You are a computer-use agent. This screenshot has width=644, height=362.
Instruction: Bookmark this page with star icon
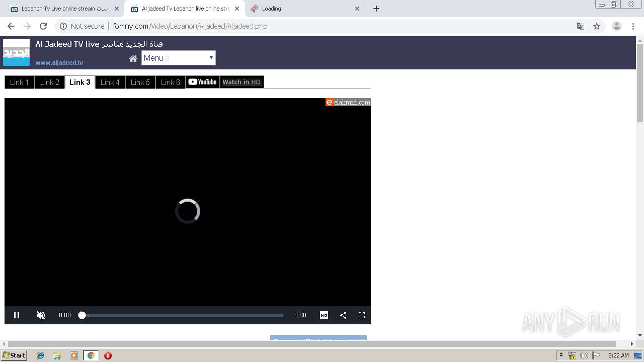pyautogui.click(x=597, y=26)
